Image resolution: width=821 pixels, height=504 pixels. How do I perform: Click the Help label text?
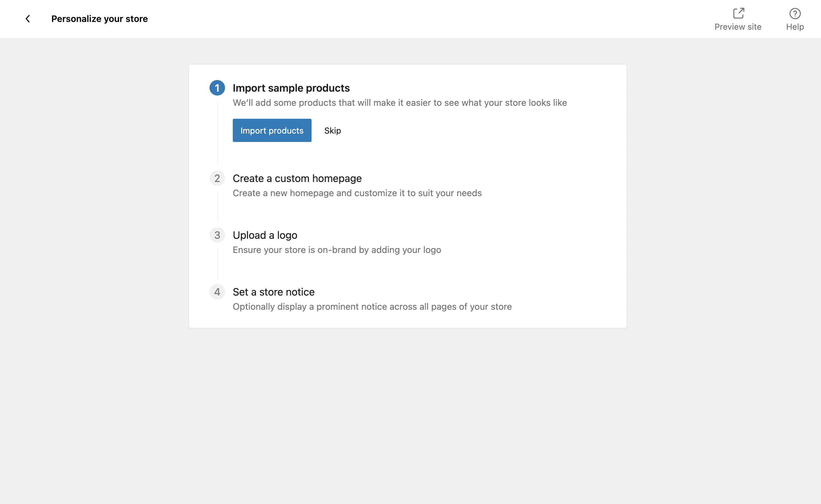pos(795,27)
